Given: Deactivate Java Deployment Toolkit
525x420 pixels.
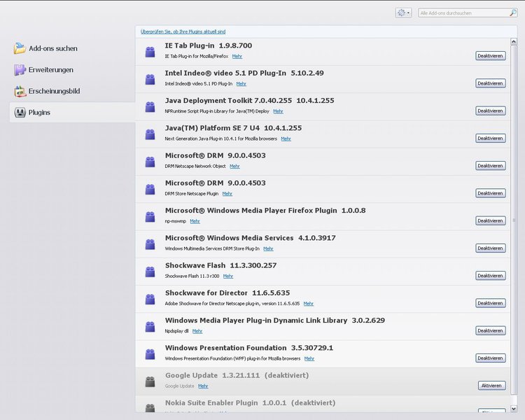Looking at the screenshot, I should (x=491, y=111).
